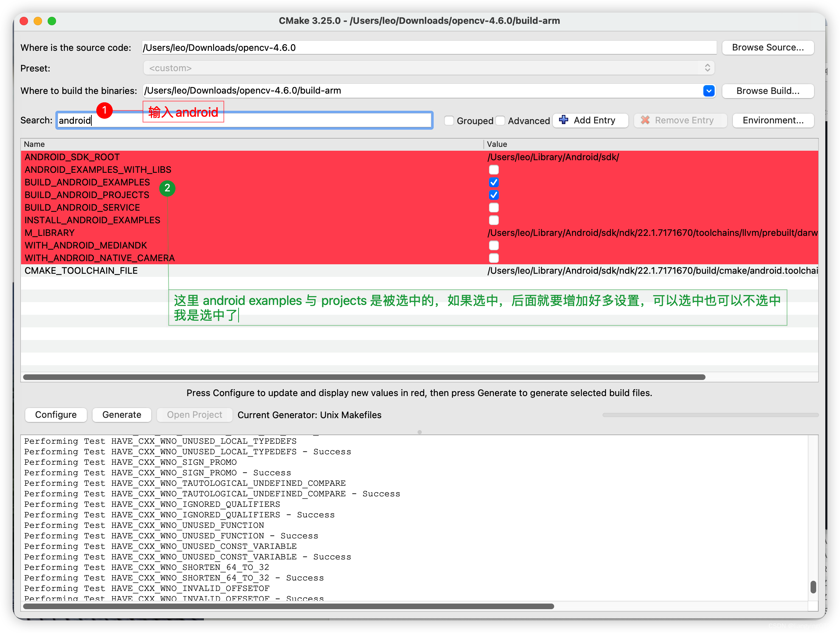Click the Add Entry plus icon
This screenshot has width=840, height=633.
click(564, 120)
